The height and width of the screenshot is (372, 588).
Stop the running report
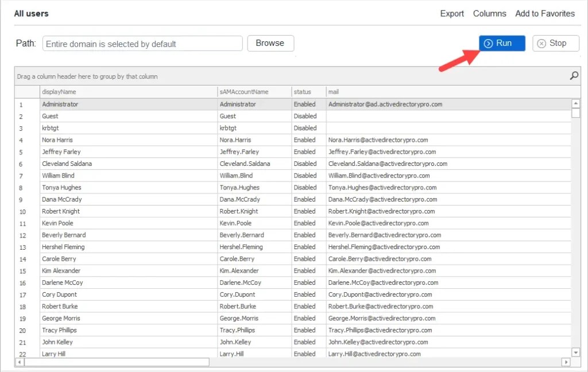tap(555, 43)
